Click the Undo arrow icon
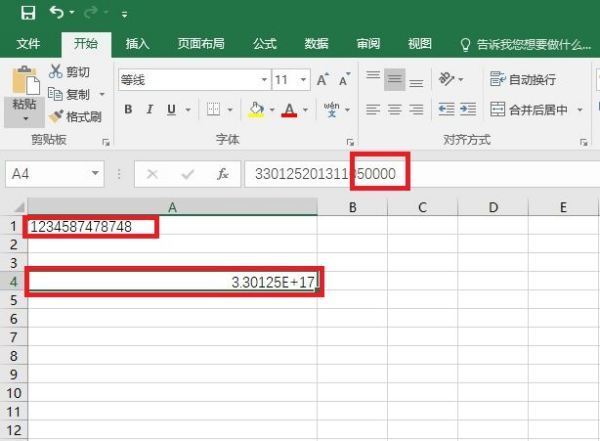This screenshot has height=441, width=600. click(57, 14)
